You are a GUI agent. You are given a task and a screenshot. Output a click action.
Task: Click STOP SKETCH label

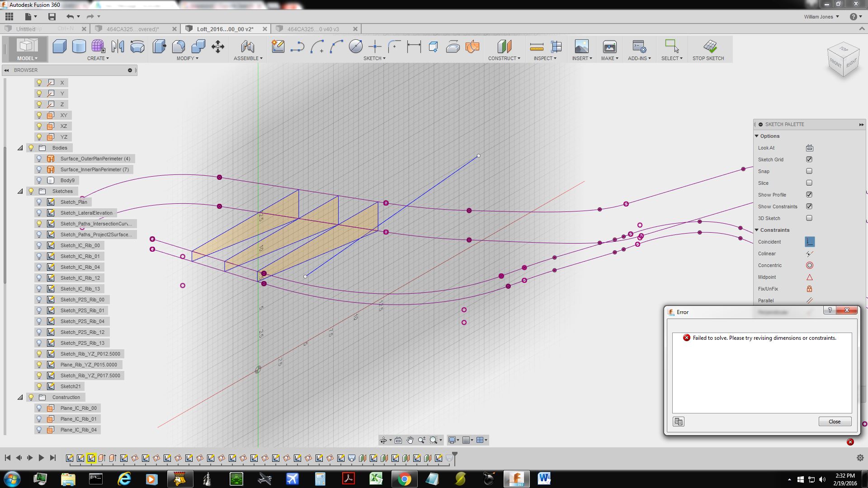708,58
